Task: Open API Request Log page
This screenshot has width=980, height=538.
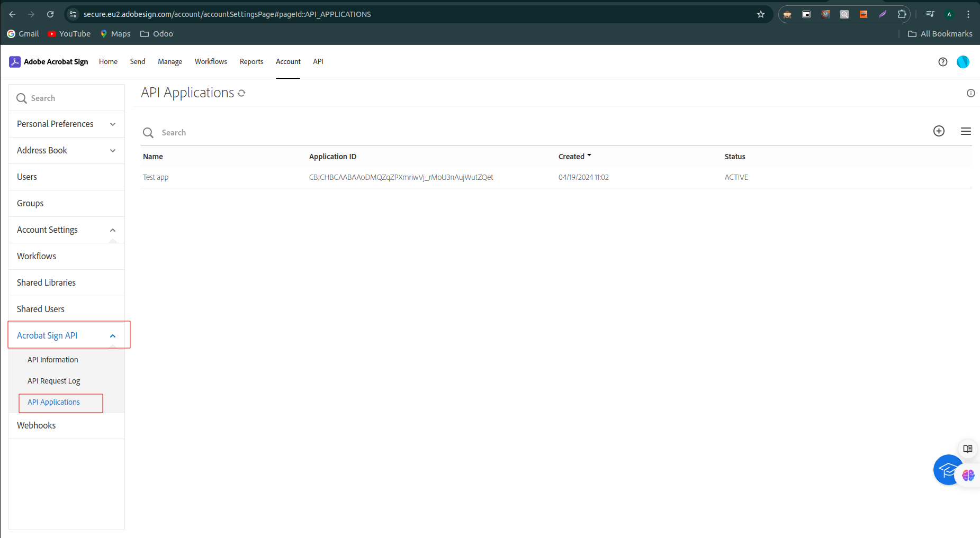Action: [x=54, y=381]
